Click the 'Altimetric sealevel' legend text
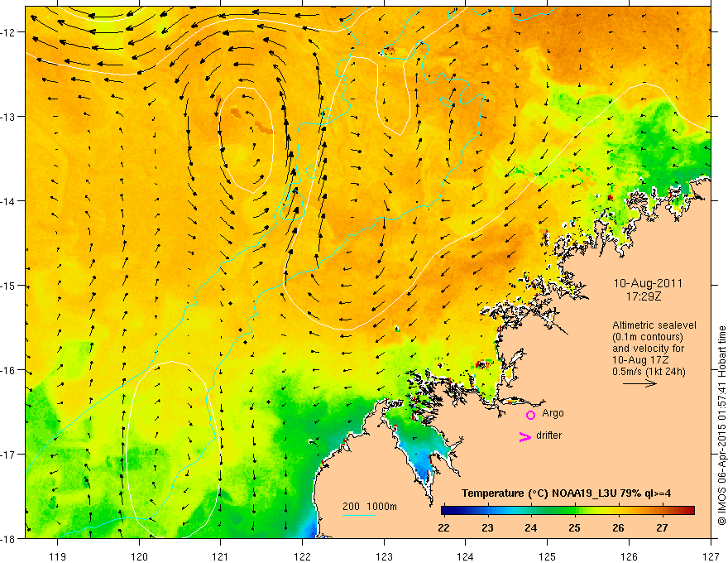 tap(654, 325)
